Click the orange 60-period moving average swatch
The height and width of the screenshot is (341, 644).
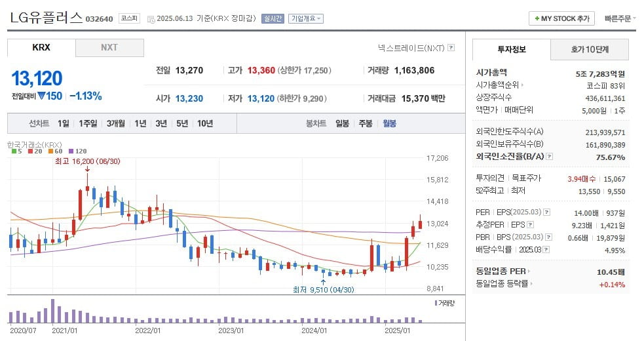[x=51, y=151]
